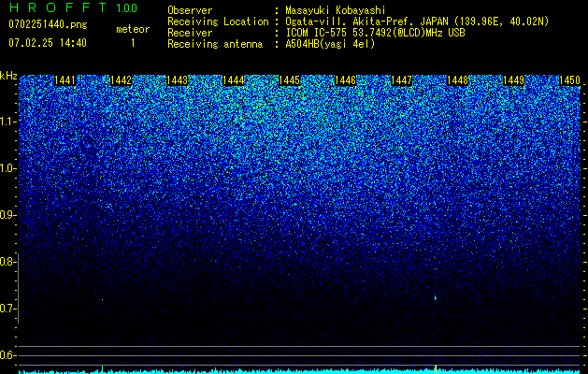
Task: Click observer name Masayuki Kobayashi
Action: 336,10
